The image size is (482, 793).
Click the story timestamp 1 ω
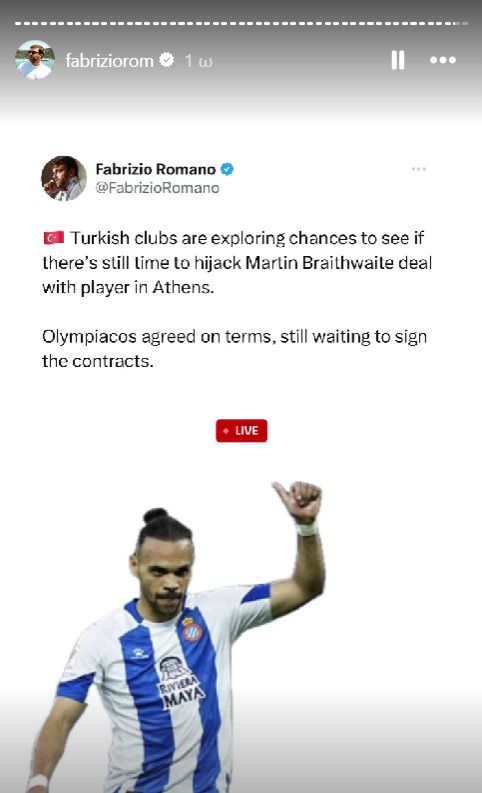(198, 61)
